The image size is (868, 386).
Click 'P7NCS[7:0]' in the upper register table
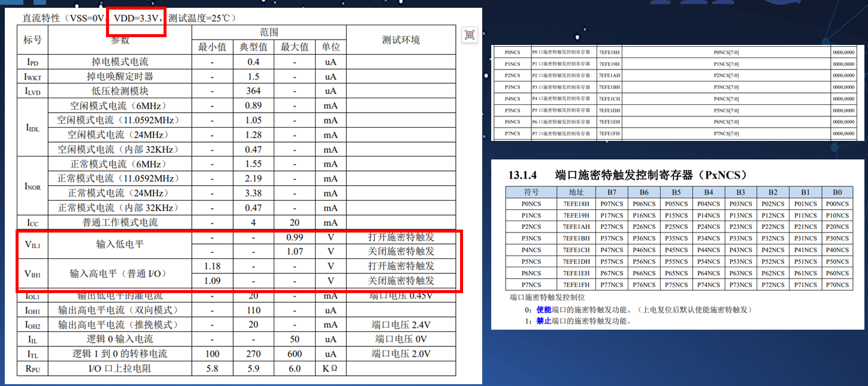tap(726, 133)
